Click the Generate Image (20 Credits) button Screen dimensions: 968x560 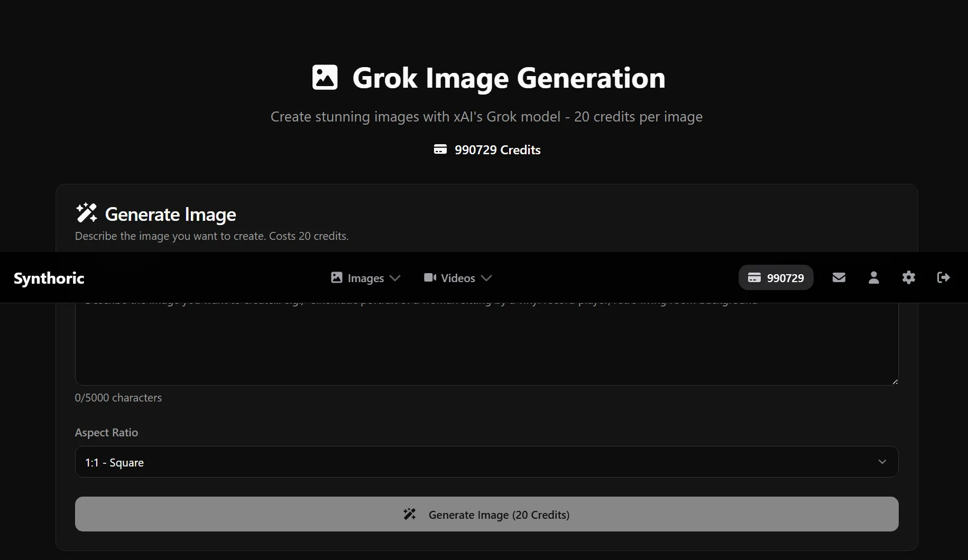tap(486, 514)
